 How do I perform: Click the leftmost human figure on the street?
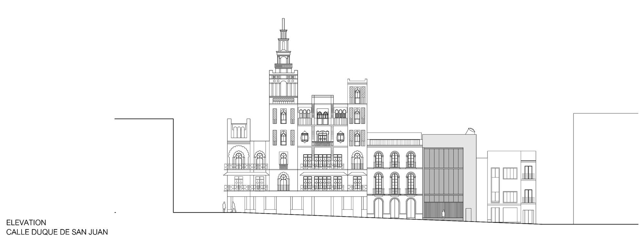[224, 207]
